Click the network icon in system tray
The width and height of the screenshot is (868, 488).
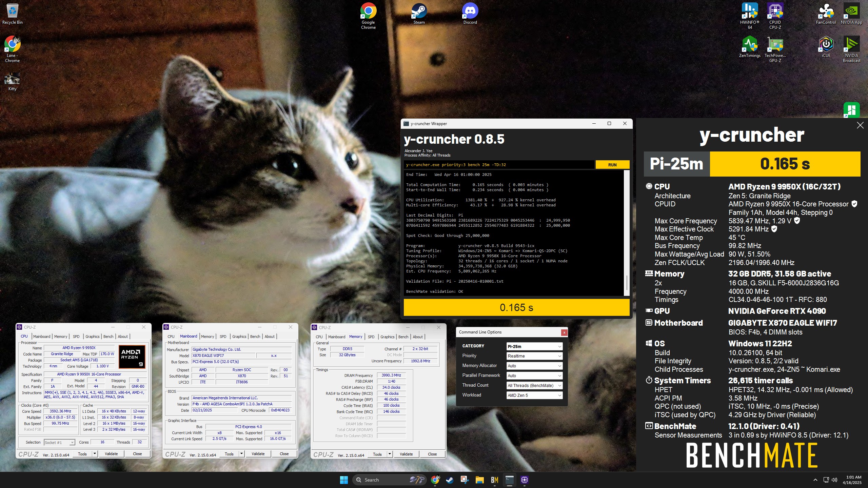click(x=826, y=480)
